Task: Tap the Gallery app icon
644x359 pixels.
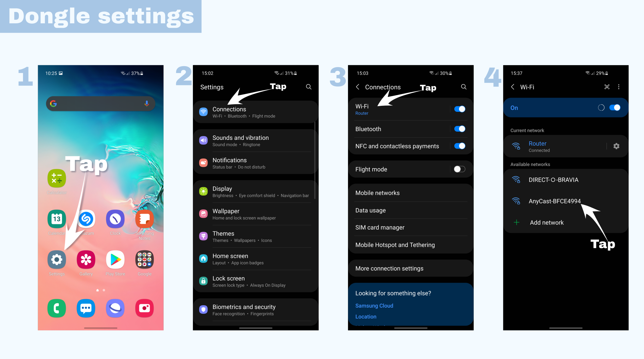Action: (x=85, y=260)
